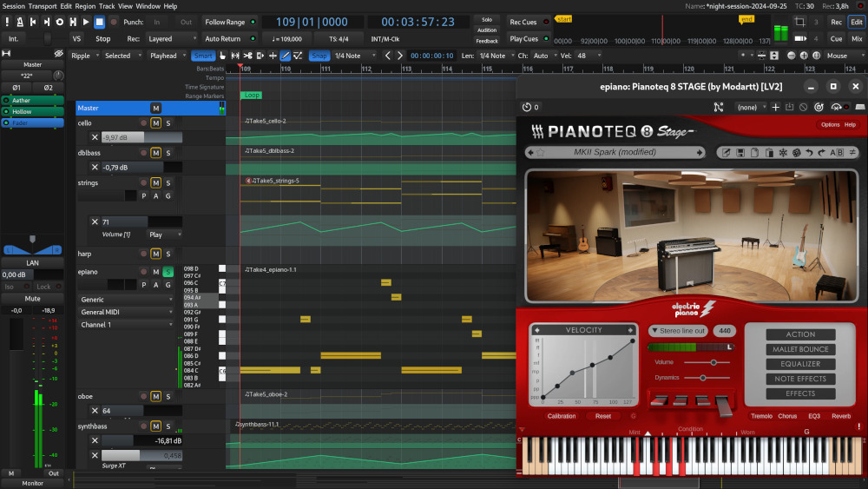Click the Reset button under velocity curve
Image resolution: width=868 pixels, height=489 pixels.
[603, 416]
